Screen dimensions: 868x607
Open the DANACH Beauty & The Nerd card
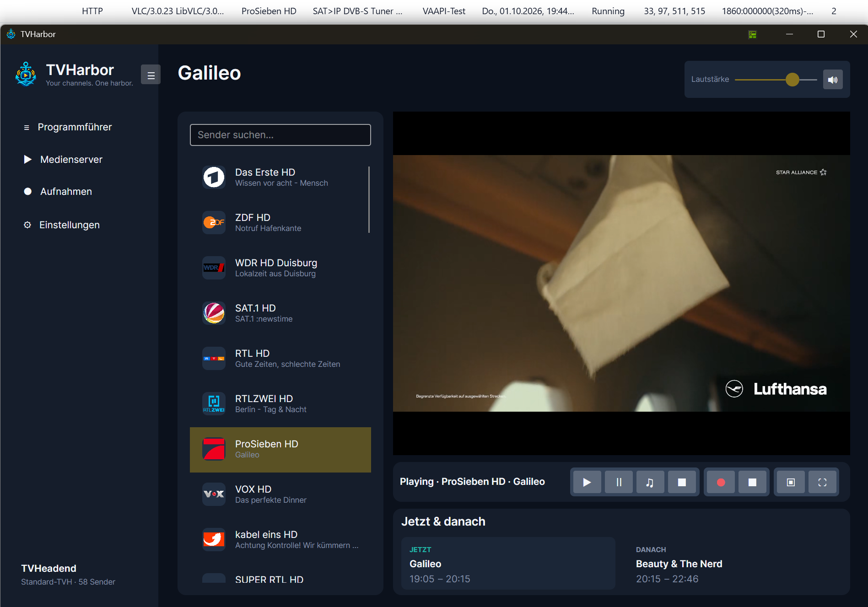coord(735,564)
